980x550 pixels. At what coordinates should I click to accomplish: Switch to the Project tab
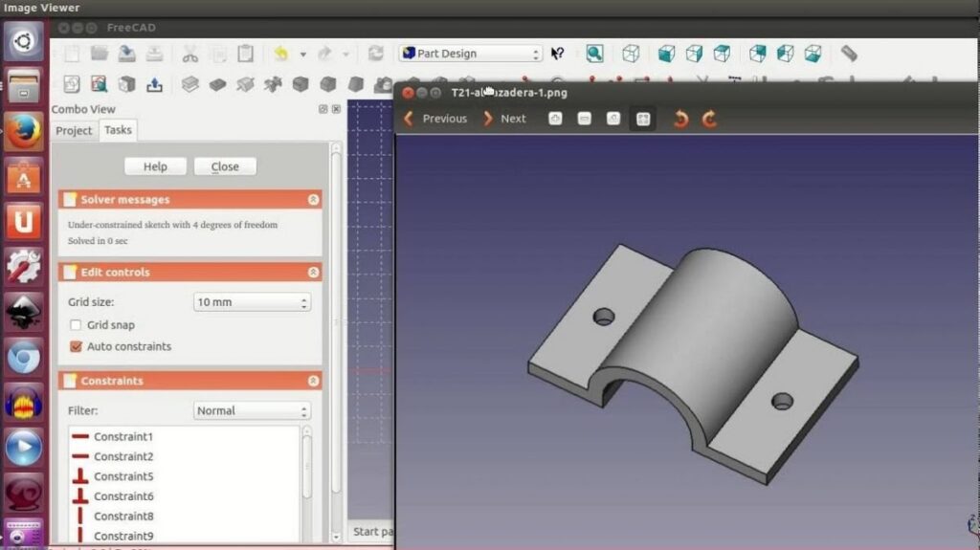click(74, 130)
